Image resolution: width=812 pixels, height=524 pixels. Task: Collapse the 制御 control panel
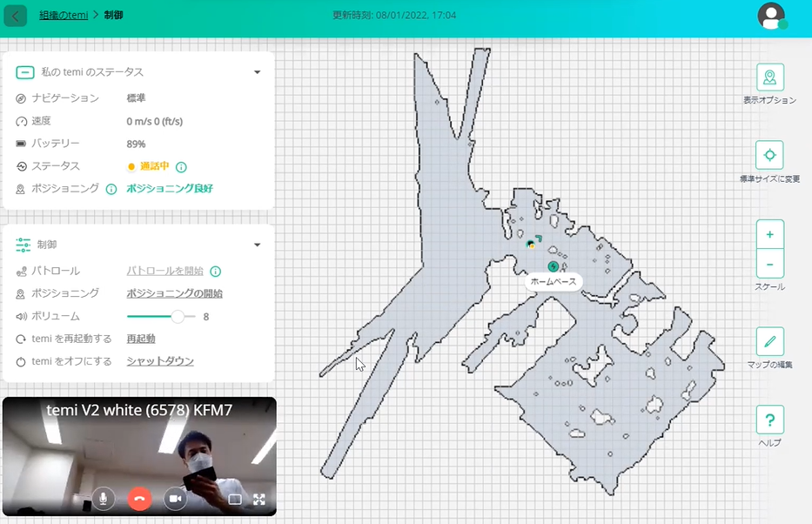pos(257,245)
